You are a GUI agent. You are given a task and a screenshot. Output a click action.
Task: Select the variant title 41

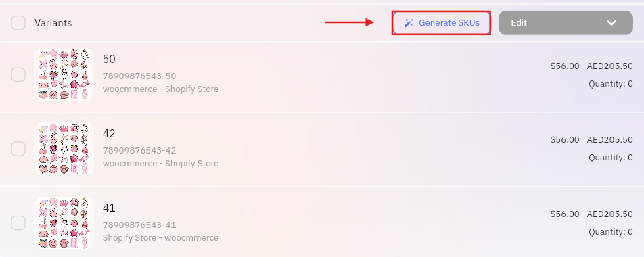(109, 208)
